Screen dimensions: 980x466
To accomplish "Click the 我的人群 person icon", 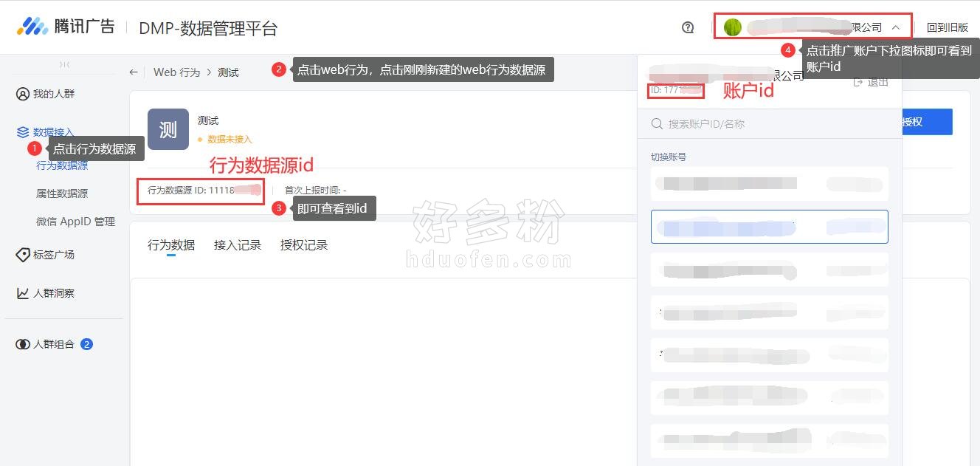I will pyautogui.click(x=23, y=94).
